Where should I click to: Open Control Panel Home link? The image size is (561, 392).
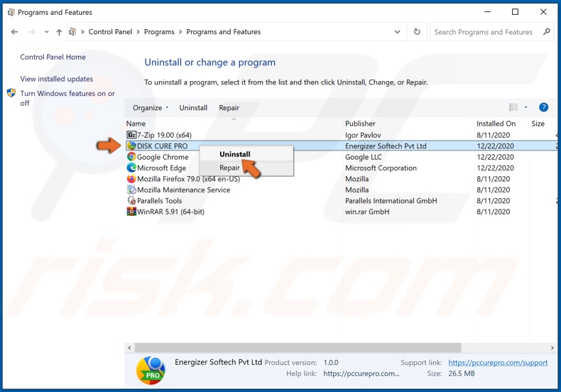point(53,57)
